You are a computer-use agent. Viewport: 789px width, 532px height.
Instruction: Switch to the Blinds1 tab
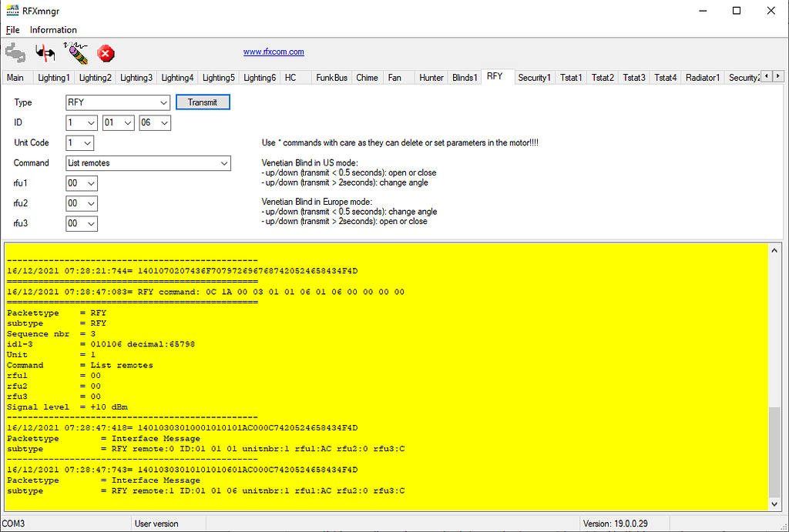tap(465, 78)
